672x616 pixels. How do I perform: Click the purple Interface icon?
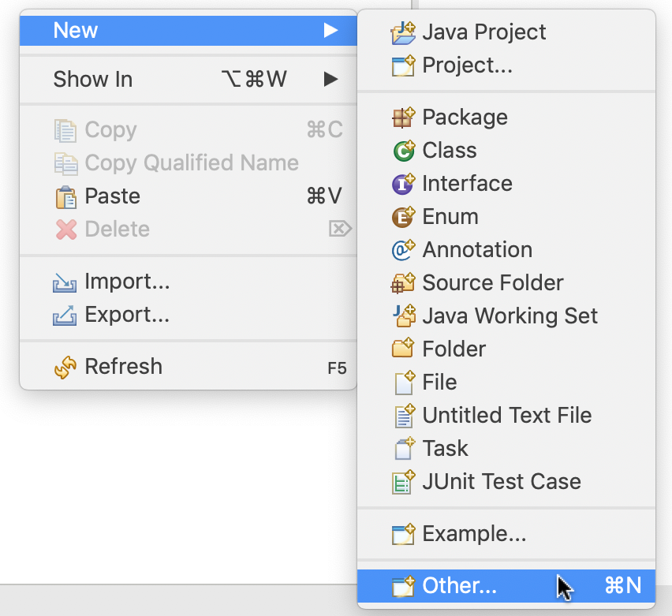pos(403,183)
